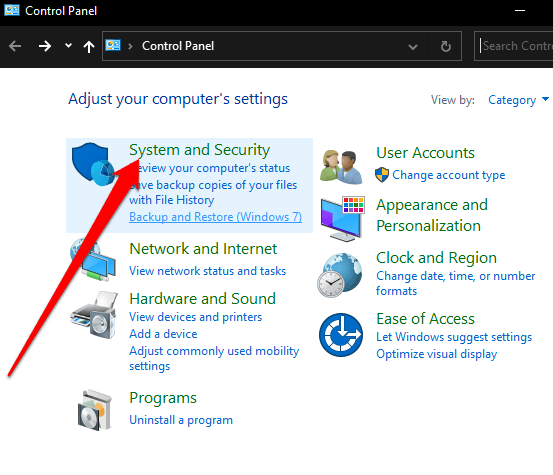Click the Appearance and Personalization monitor icon
Image resolution: width=553 pixels, height=475 pixels.
point(342,219)
